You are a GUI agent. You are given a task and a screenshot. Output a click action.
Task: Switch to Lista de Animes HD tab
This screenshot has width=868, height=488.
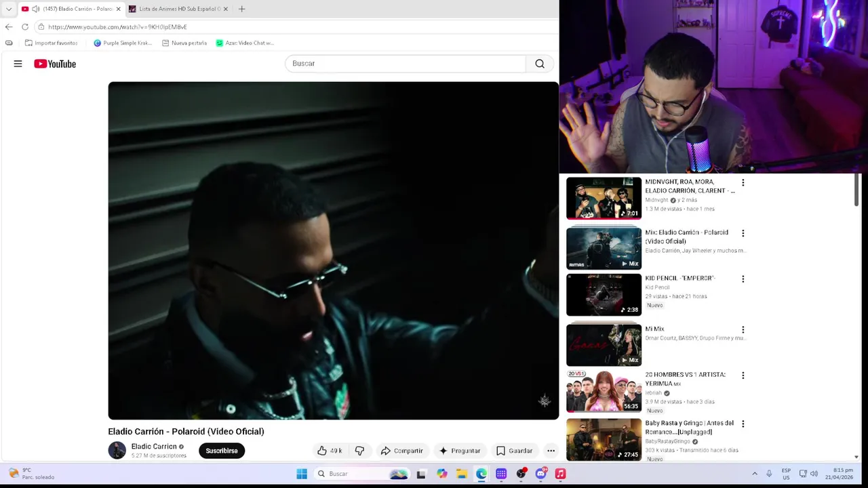(180, 9)
